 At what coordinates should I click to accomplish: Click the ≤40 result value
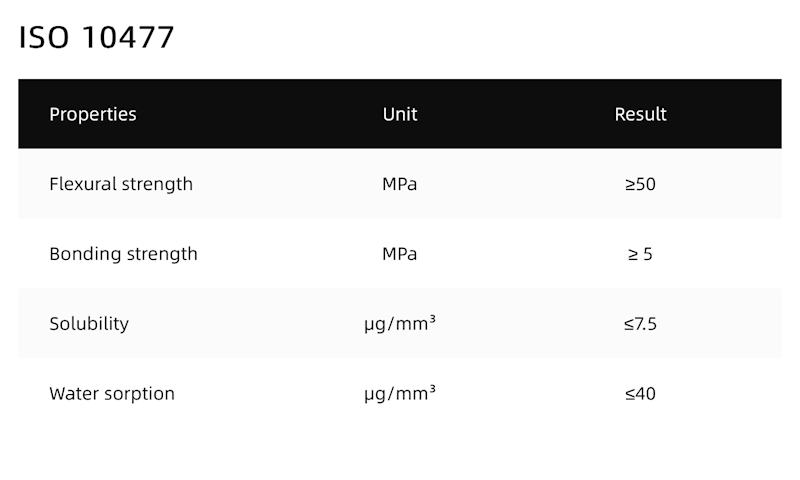pos(640,394)
